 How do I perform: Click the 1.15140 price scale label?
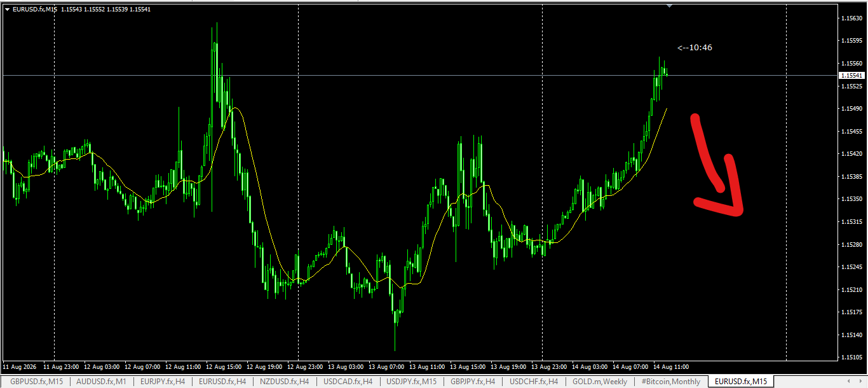click(x=851, y=335)
